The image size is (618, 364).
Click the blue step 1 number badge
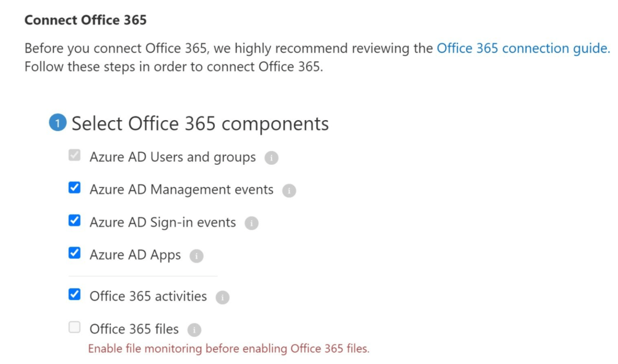(57, 124)
